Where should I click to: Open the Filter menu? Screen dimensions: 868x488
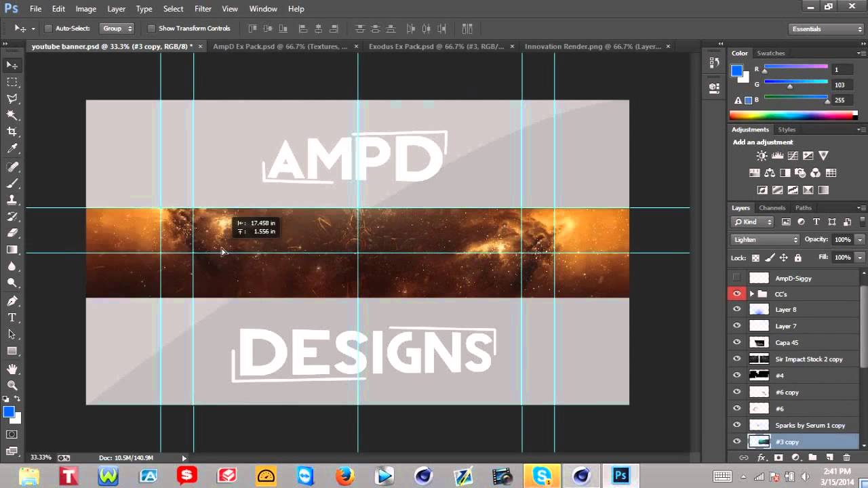click(203, 9)
